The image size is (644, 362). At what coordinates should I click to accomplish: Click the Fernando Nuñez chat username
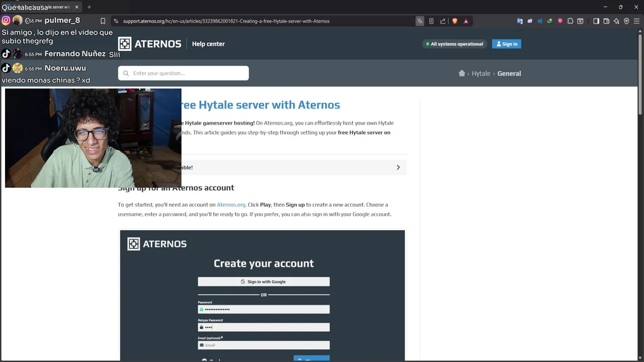[75, 54]
